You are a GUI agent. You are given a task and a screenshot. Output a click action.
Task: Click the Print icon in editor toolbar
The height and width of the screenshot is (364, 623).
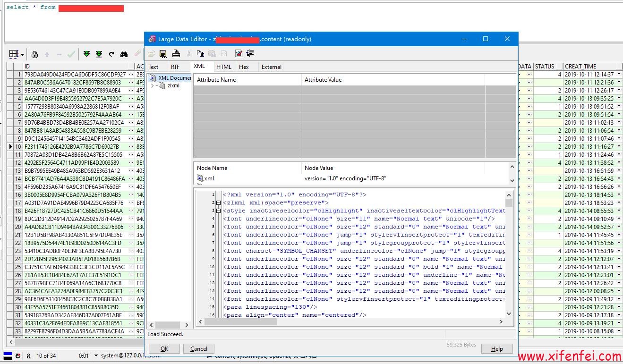[x=176, y=54]
